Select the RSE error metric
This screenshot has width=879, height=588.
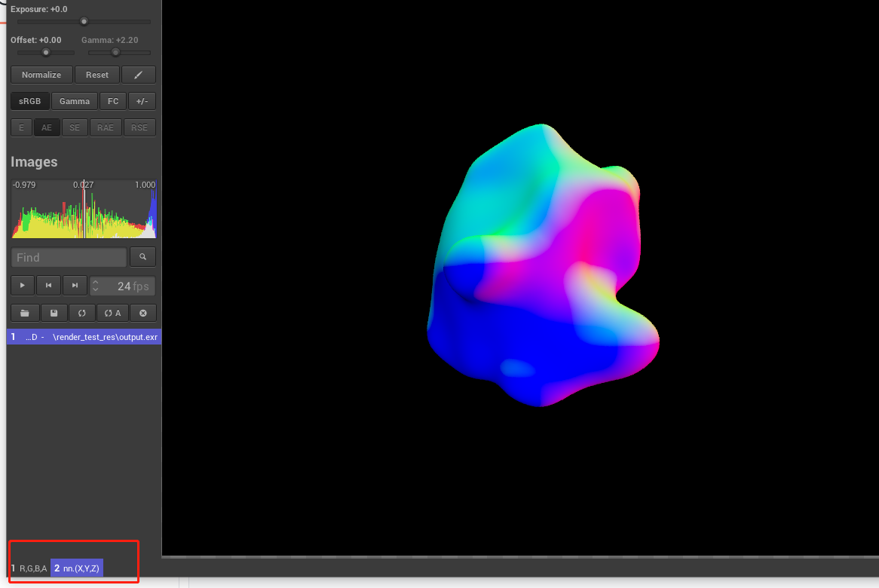click(x=139, y=127)
